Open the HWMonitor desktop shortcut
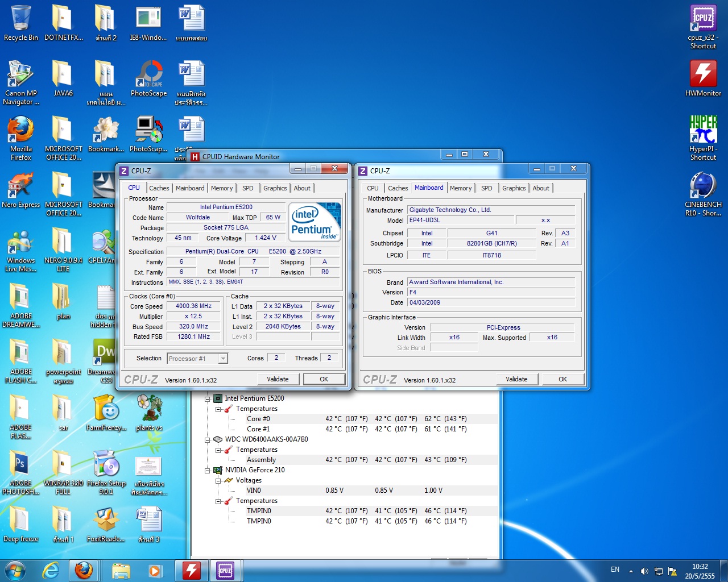This screenshot has height=582, width=728. pos(703,75)
